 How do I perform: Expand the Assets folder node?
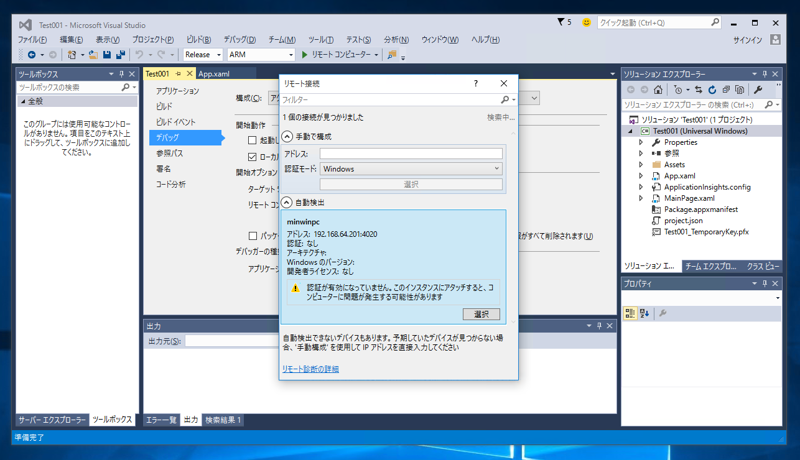(641, 165)
